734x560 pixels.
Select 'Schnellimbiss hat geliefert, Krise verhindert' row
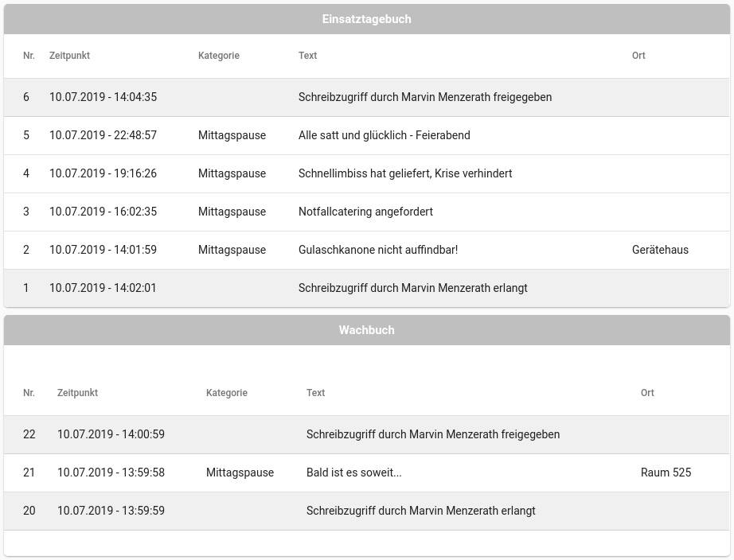[405, 173]
